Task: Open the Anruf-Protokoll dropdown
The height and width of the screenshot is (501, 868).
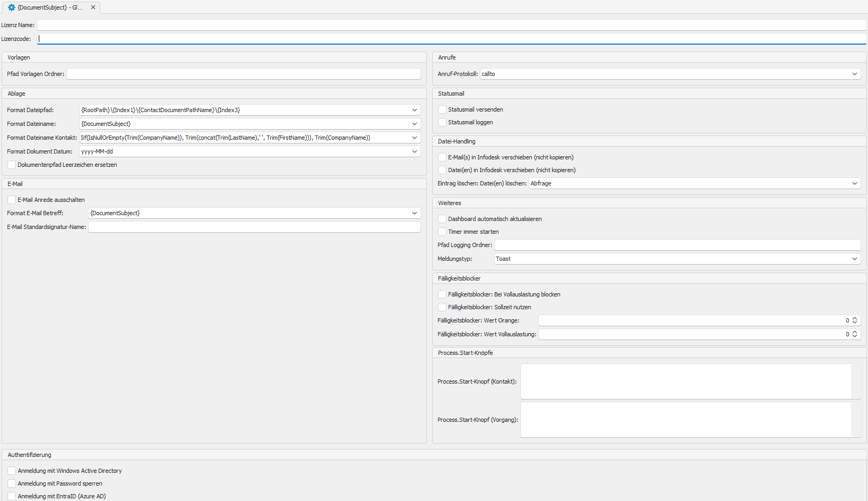Action: [x=854, y=74]
